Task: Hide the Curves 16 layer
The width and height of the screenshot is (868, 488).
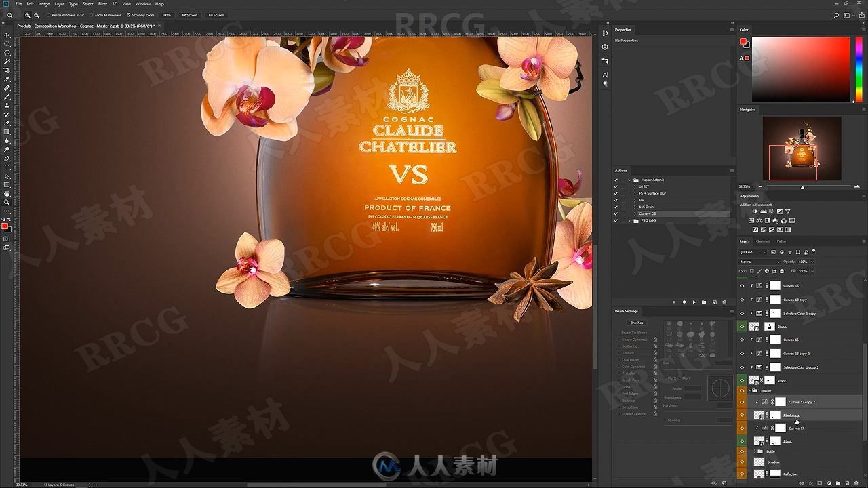Action: click(x=742, y=340)
